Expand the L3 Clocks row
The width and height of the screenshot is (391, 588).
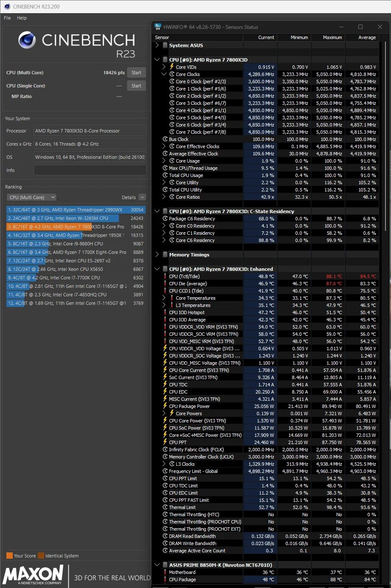click(x=164, y=464)
